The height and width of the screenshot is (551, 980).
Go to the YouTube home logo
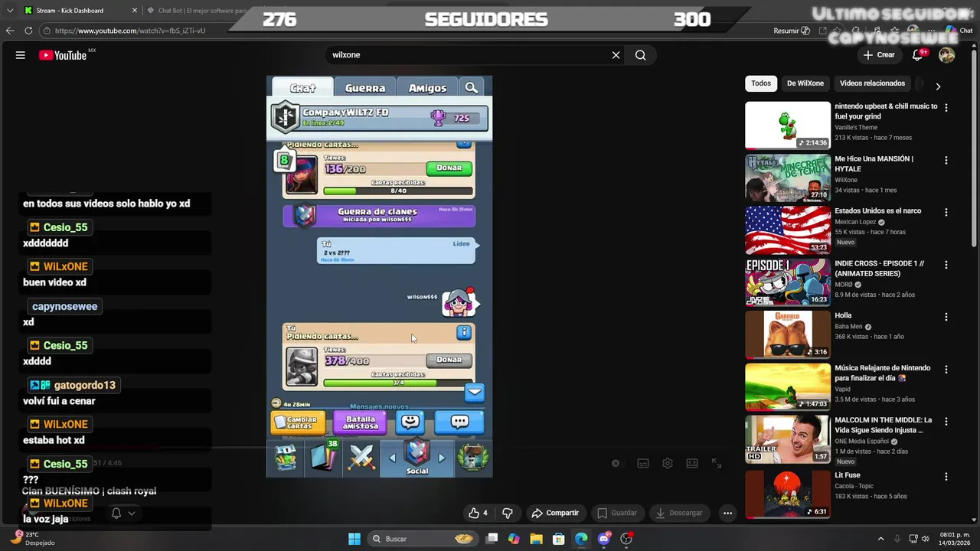(x=63, y=55)
